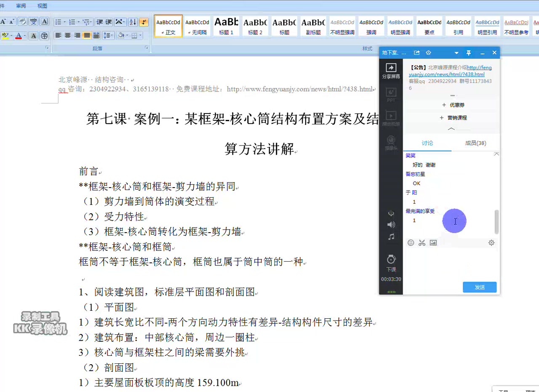Open chat settings gear
This screenshot has height=392, width=539.
(x=491, y=243)
